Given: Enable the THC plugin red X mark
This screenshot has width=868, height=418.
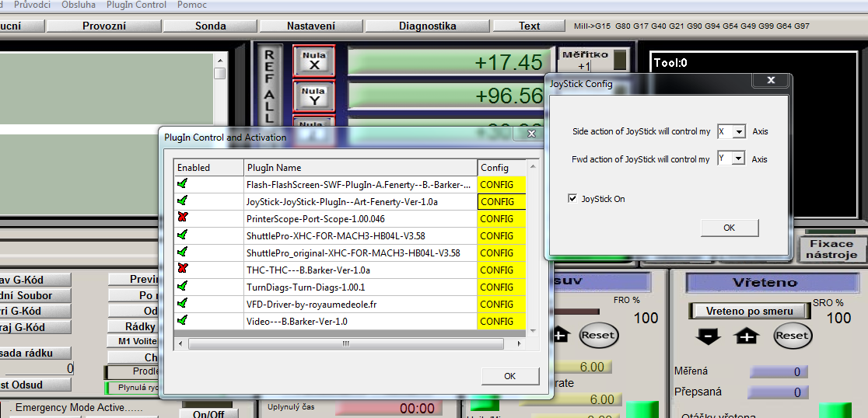Looking at the screenshot, I should (x=183, y=270).
